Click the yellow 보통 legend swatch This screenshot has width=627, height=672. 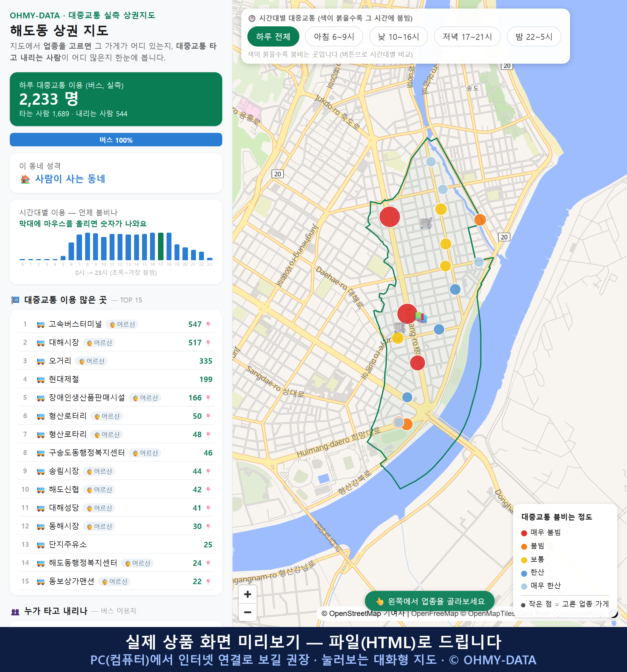point(524,560)
